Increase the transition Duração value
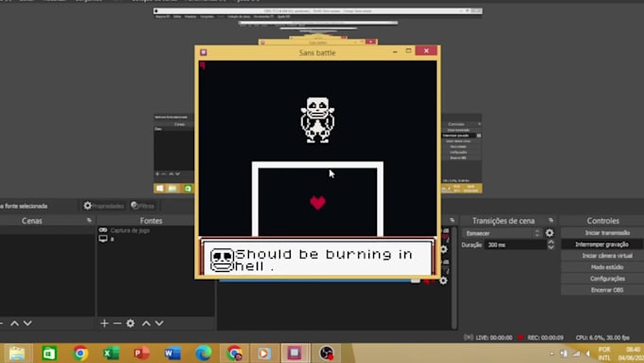This screenshot has width=644, height=363. pyautogui.click(x=551, y=242)
